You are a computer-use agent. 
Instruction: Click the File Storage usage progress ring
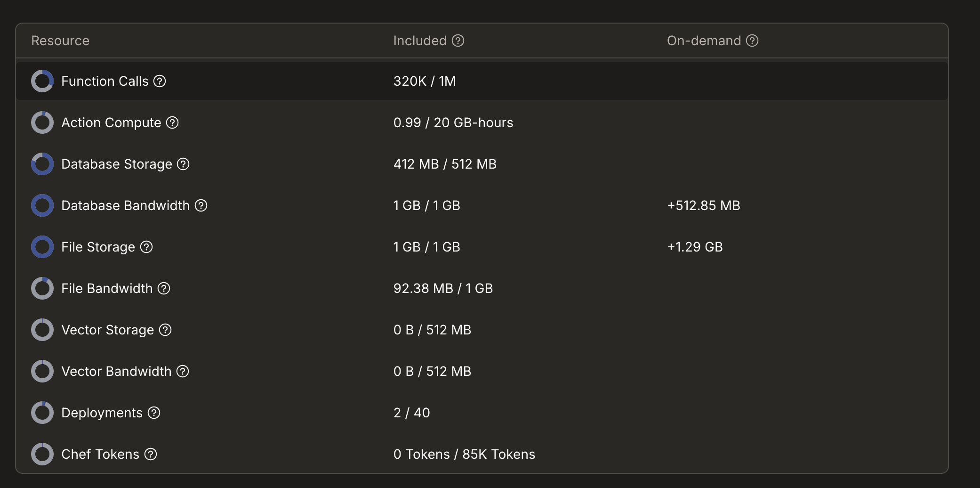click(42, 247)
